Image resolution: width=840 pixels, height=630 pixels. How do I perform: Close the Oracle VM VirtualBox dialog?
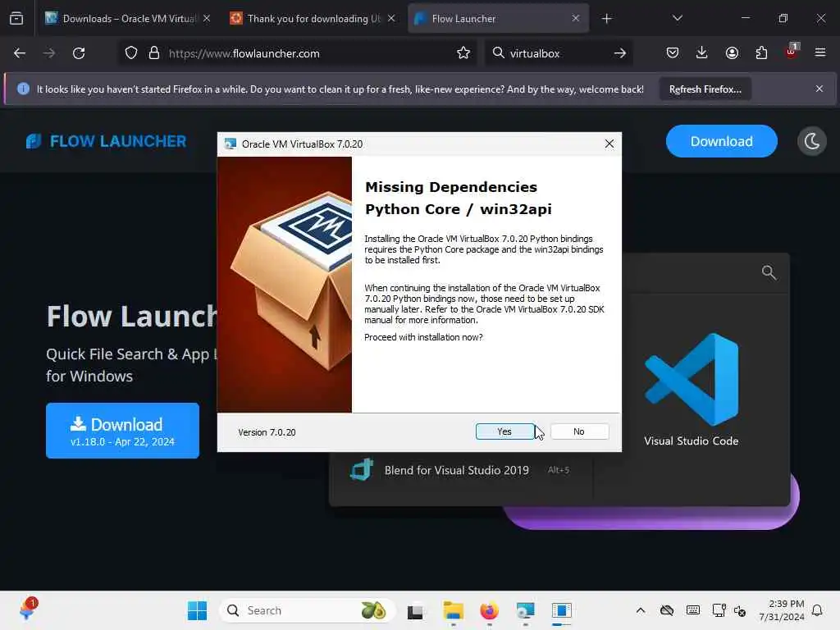[609, 144]
